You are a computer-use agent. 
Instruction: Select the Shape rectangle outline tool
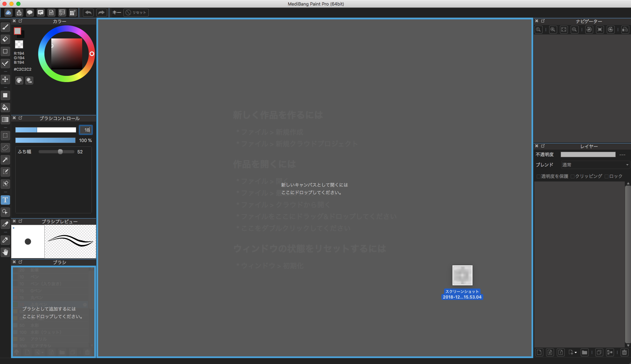pyautogui.click(x=5, y=51)
